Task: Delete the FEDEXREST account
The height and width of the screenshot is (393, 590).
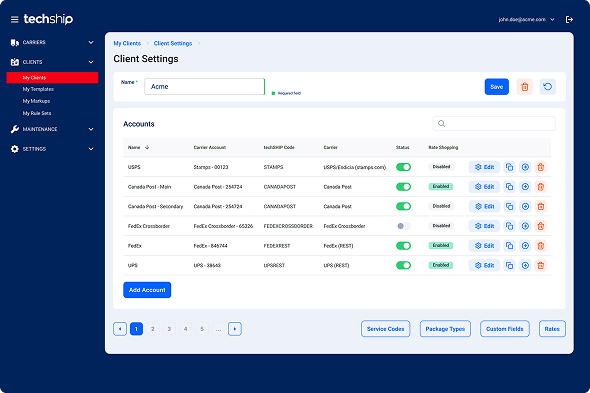Action: [x=541, y=246]
